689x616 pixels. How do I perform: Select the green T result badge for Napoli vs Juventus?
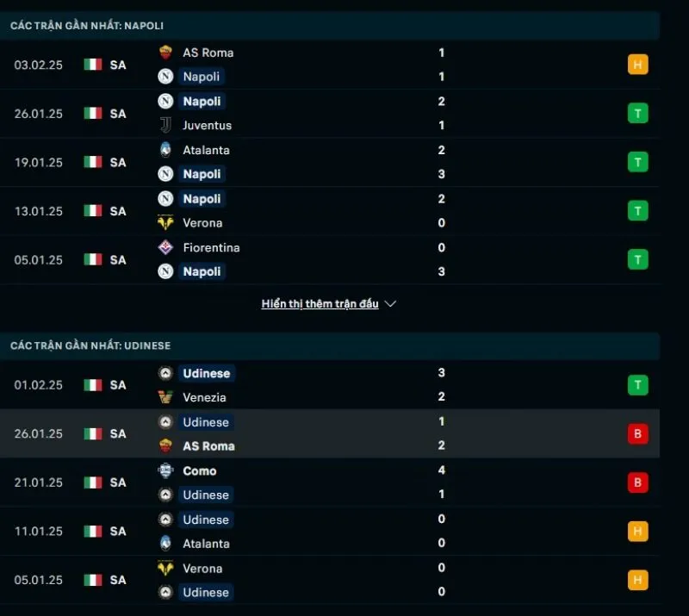[637, 113]
